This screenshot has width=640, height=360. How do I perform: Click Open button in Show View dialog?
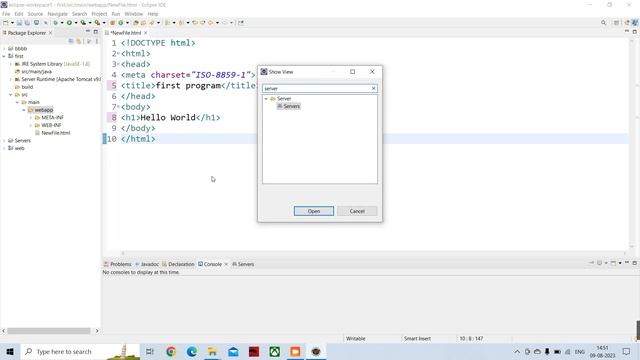pyautogui.click(x=313, y=211)
